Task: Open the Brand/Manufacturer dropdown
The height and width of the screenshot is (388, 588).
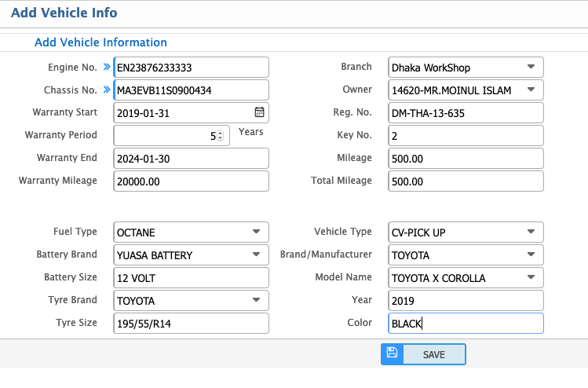Action: pos(466,255)
